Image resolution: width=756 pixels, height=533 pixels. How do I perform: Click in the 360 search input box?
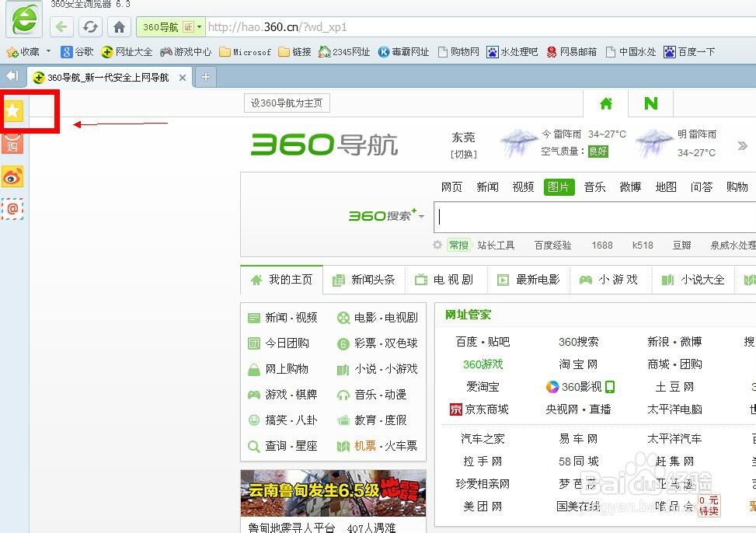click(x=595, y=217)
